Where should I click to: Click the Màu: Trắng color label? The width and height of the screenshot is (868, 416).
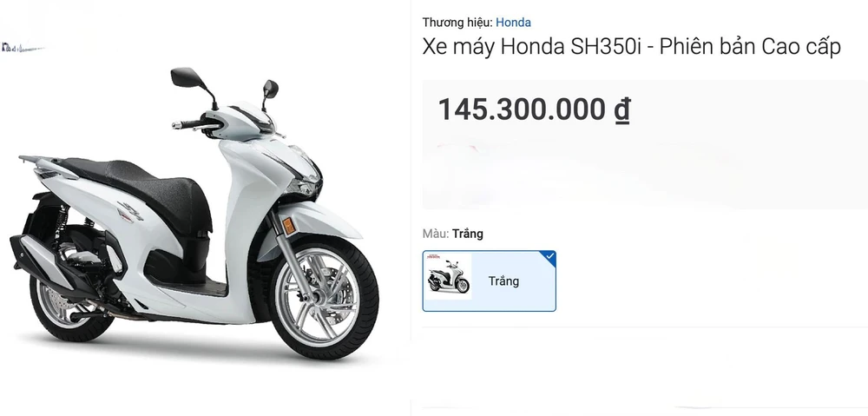point(453,234)
